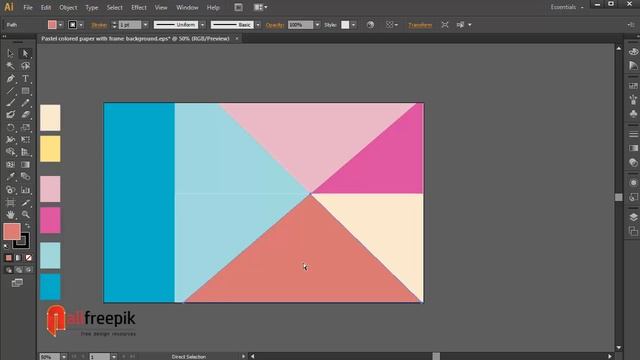Select the Perspective Grid tool

click(25, 152)
